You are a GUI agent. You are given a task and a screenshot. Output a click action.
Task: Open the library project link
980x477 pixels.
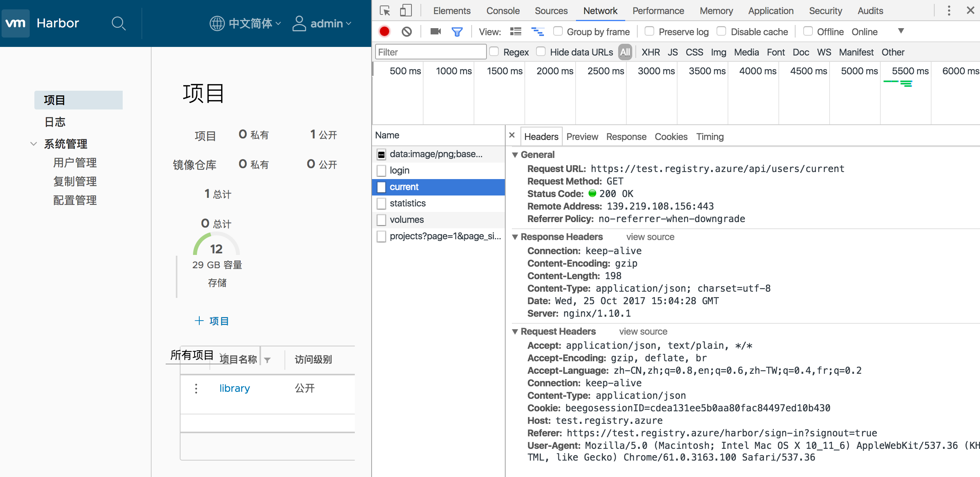234,388
